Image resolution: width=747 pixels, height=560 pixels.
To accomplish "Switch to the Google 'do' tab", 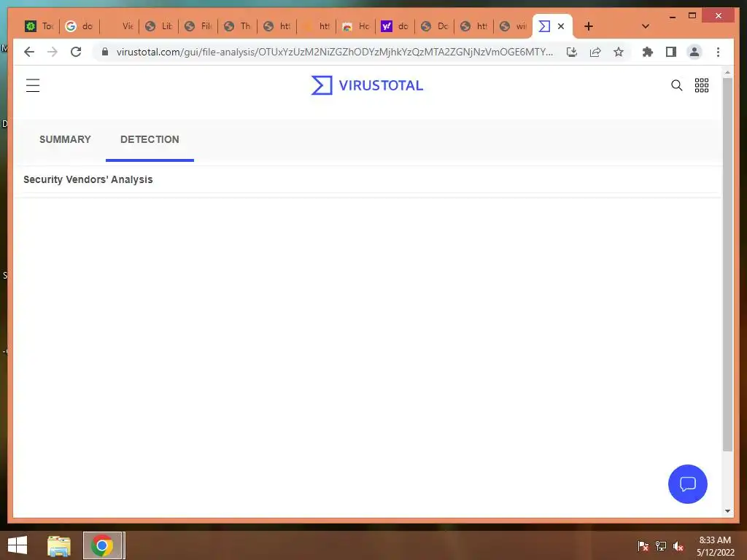I will point(79,26).
